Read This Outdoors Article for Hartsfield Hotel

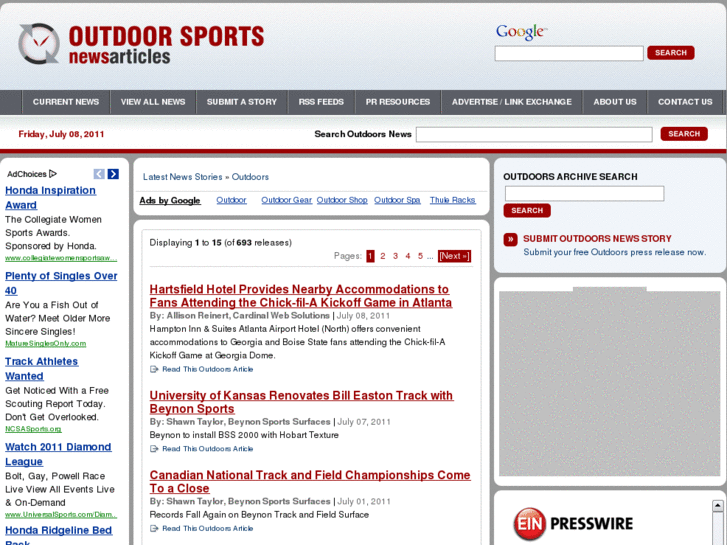click(x=208, y=369)
